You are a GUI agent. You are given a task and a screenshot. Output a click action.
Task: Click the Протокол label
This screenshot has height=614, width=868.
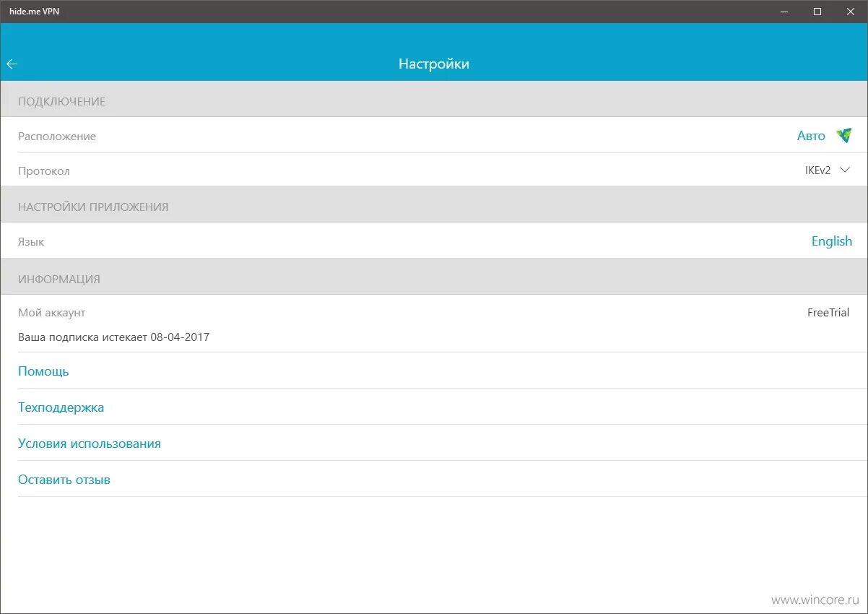(44, 171)
